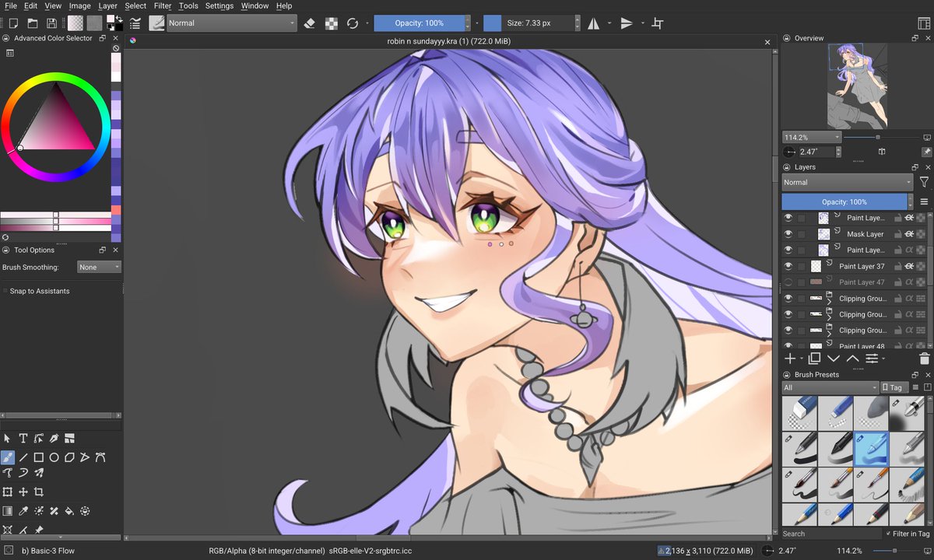Image resolution: width=934 pixels, height=560 pixels.
Task: Select the Smart Patch tool
Action: tap(54, 511)
